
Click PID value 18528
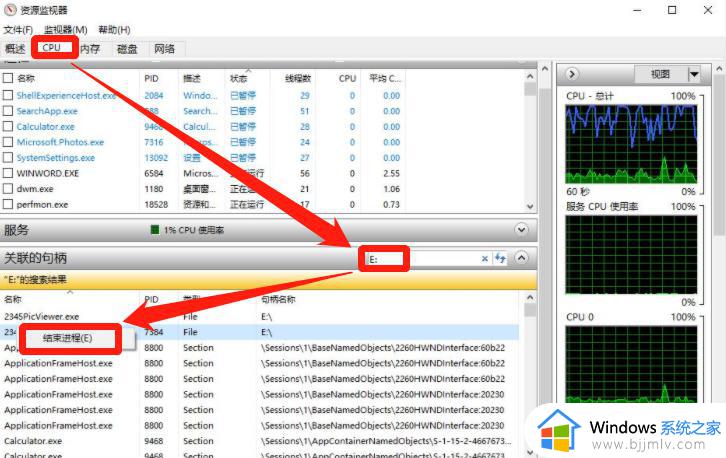tap(156, 204)
